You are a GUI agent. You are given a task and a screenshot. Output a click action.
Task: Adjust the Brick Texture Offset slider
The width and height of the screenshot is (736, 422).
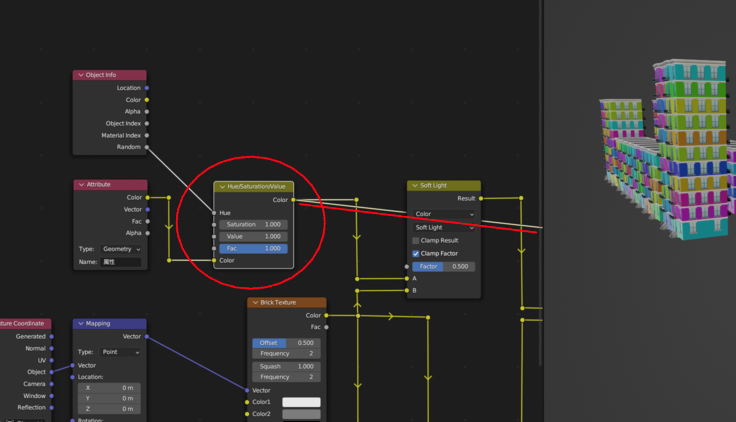tap(286, 343)
